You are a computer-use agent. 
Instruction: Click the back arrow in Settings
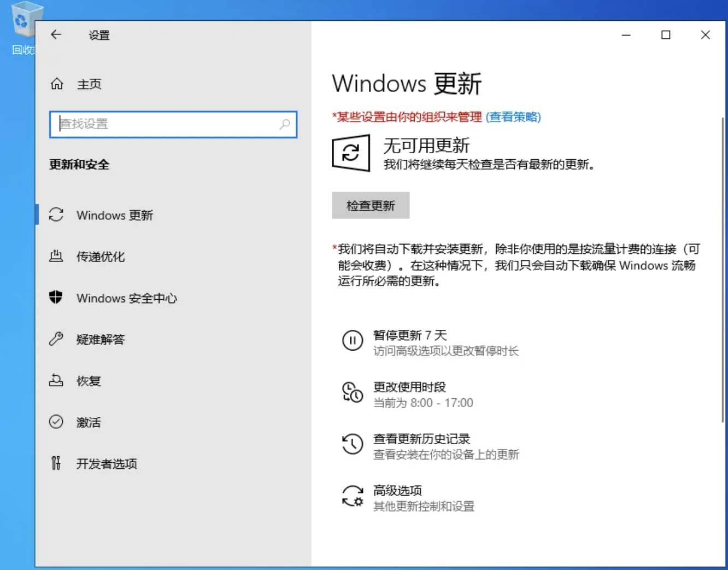click(x=56, y=35)
